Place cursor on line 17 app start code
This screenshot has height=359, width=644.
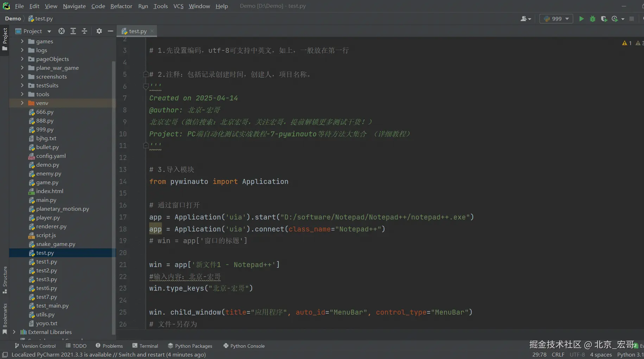[x=311, y=217]
